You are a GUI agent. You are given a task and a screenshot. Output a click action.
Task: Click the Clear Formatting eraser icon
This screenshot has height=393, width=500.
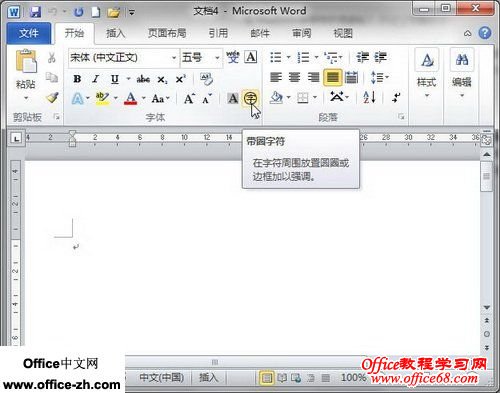(x=206, y=79)
